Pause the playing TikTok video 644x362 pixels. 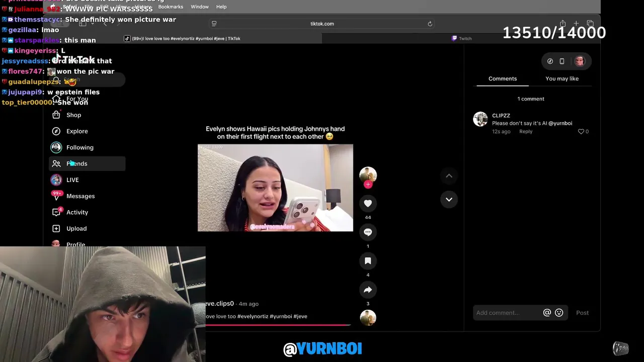click(275, 188)
